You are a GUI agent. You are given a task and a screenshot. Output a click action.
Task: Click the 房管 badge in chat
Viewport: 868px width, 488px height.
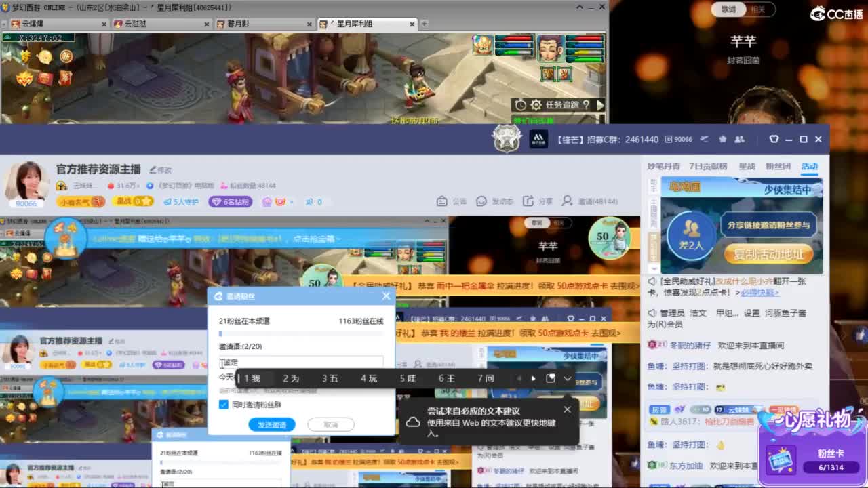[x=659, y=409]
